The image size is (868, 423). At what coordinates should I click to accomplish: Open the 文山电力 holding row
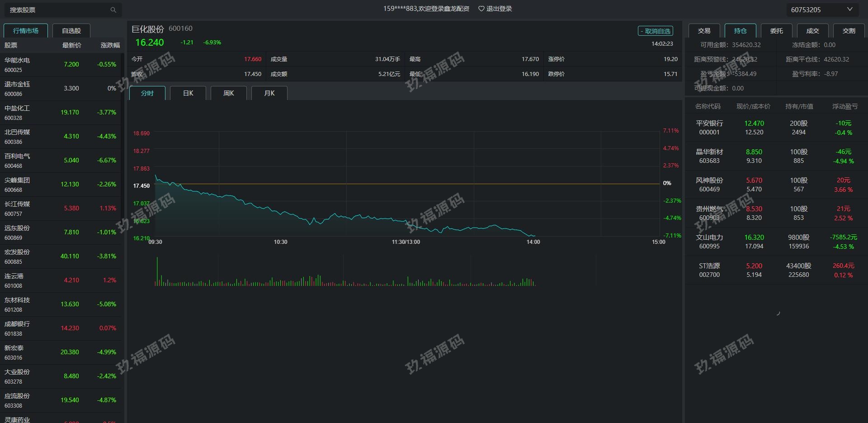(776, 242)
